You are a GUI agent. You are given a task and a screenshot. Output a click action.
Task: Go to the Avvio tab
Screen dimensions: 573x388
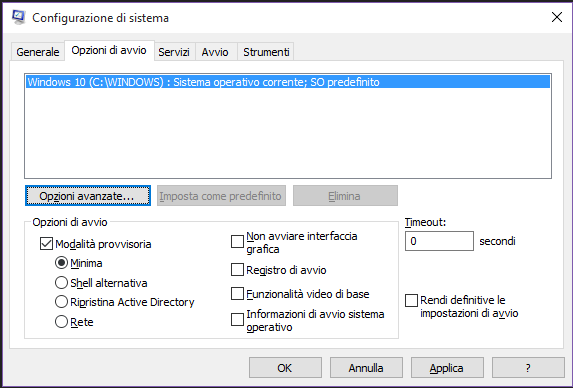pos(215,52)
